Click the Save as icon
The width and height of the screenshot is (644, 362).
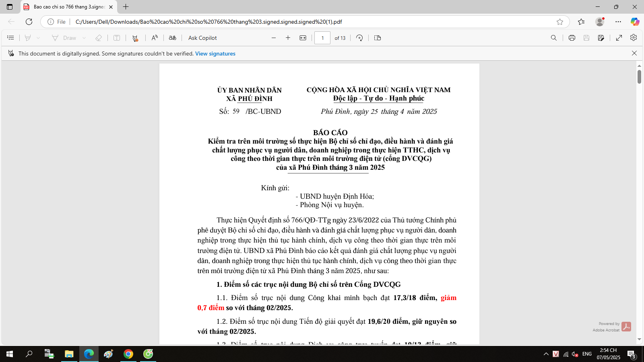pos(601,38)
